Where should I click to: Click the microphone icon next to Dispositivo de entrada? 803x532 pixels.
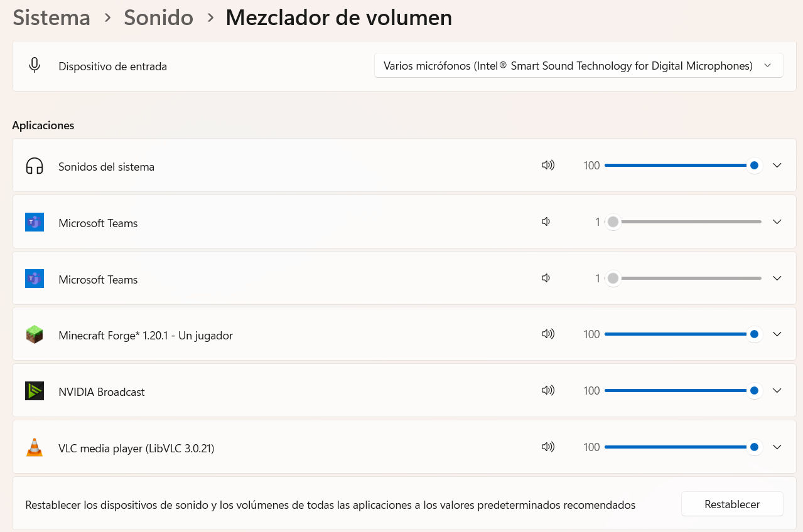tap(35, 65)
